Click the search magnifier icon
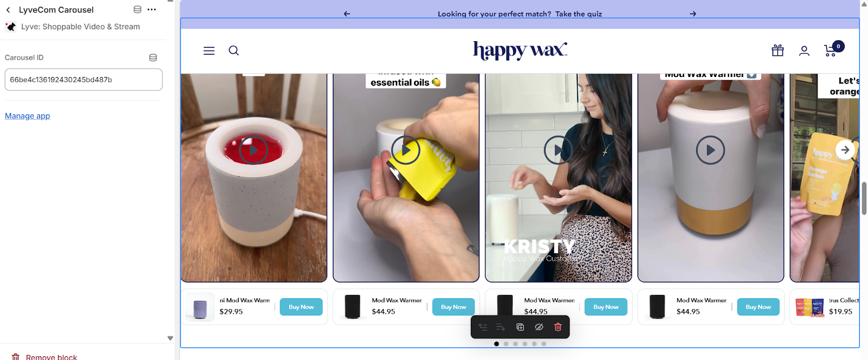 tap(234, 50)
